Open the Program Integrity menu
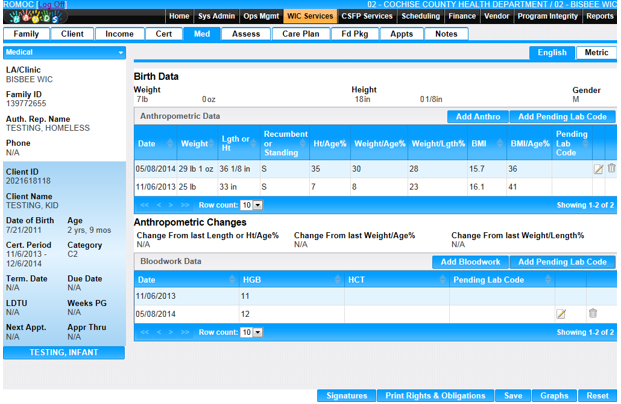The image size is (621, 404). coord(548,16)
